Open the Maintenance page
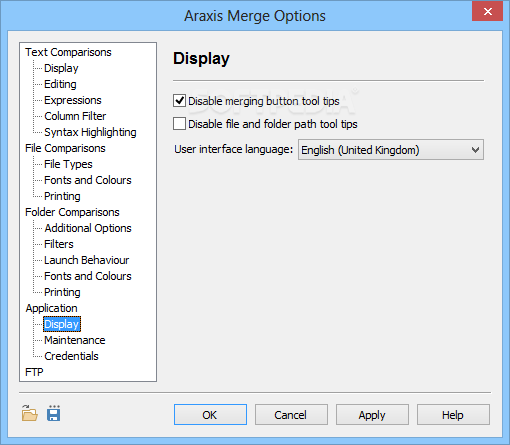Image resolution: width=510 pixels, height=445 pixels. click(75, 340)
